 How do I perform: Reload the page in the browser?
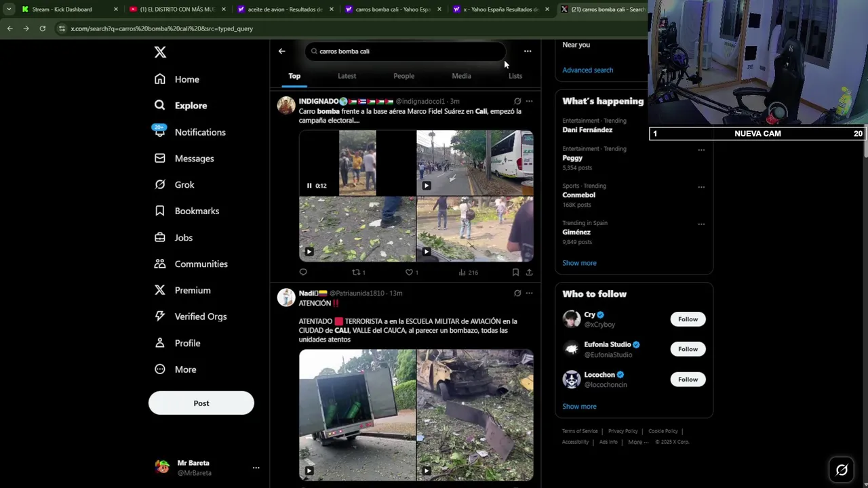(42, 28)
